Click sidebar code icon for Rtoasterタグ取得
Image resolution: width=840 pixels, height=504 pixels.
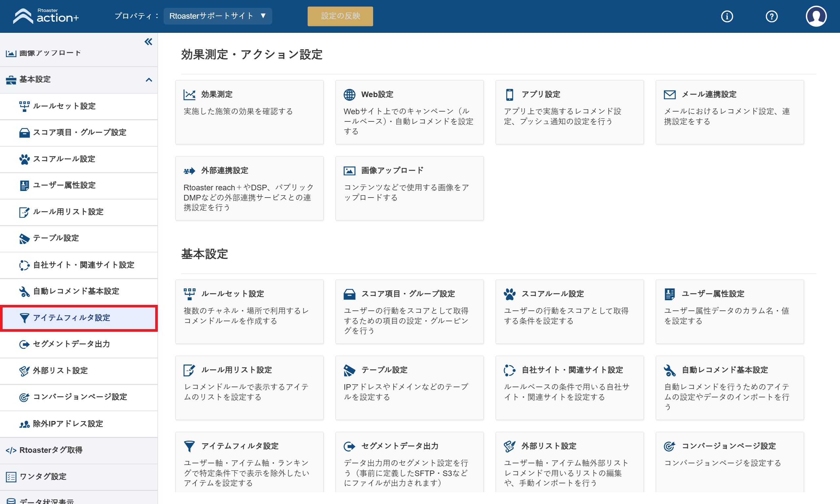pyautogui.click(x=11, y=451)
